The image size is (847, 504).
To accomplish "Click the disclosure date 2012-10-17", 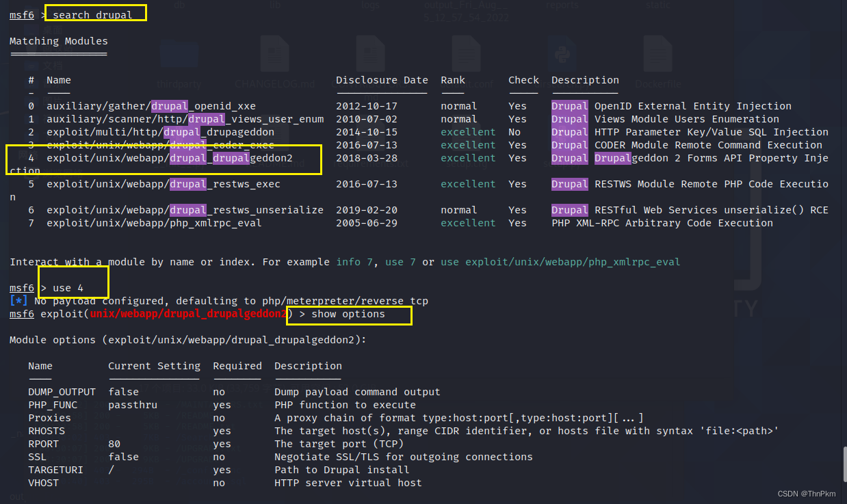I will (x=367, y=106).
